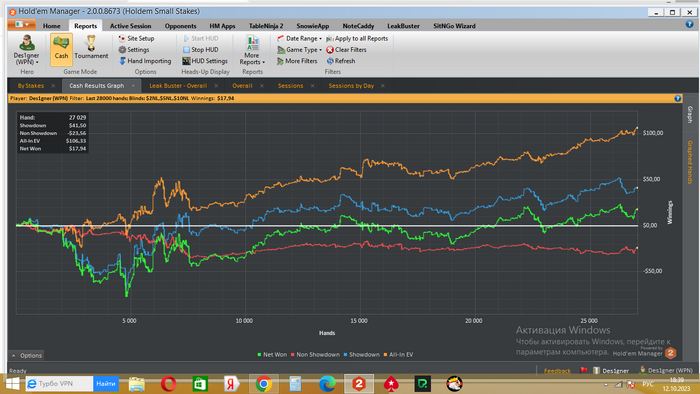The image size is (700, 394).
Task: Open Yandex browser from taskbar
Action: tap(231, 384)
